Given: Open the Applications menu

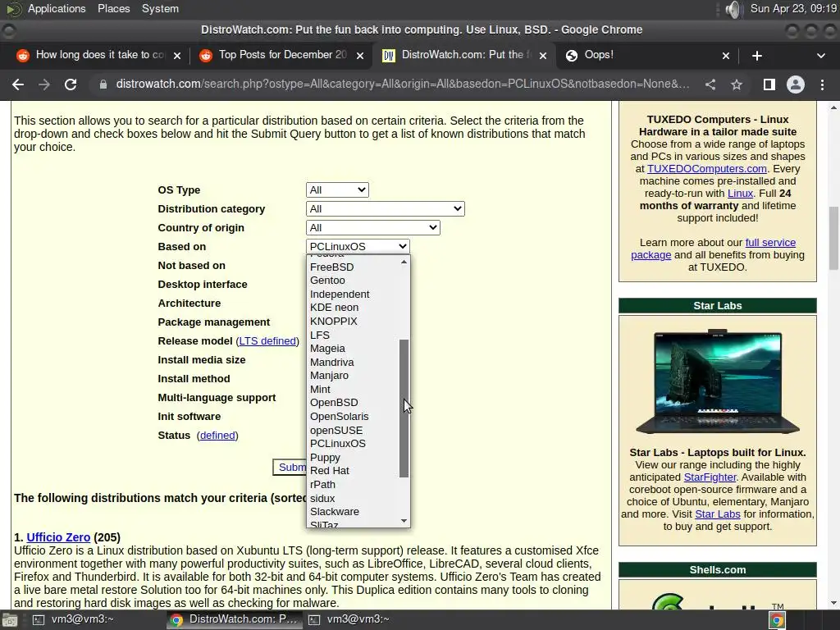Looking at the screenshot, I should tap(57, 8).
